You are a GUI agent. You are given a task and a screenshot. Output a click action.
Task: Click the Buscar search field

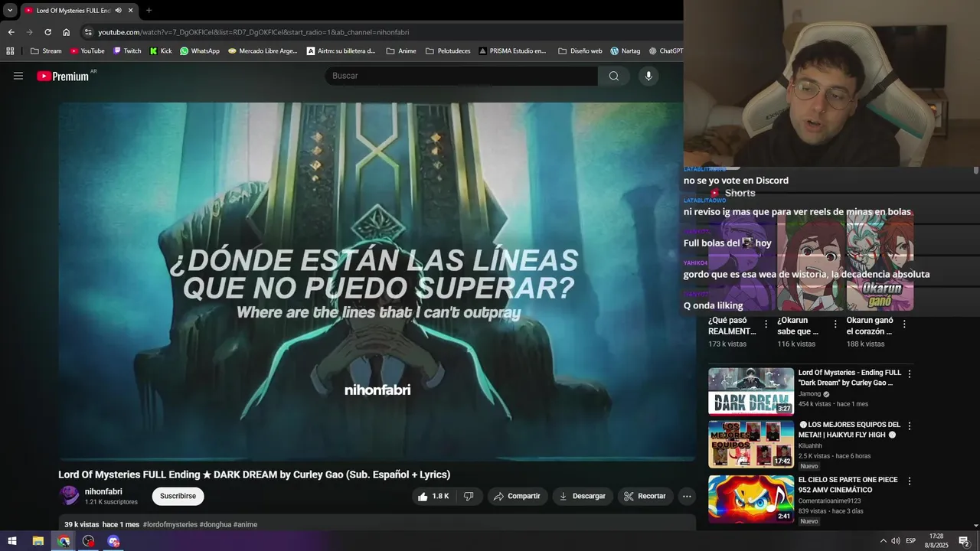(x=461, y=76)
